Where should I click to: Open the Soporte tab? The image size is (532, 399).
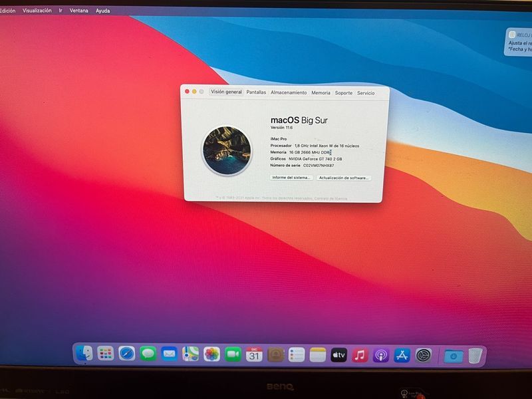[344, 93]
